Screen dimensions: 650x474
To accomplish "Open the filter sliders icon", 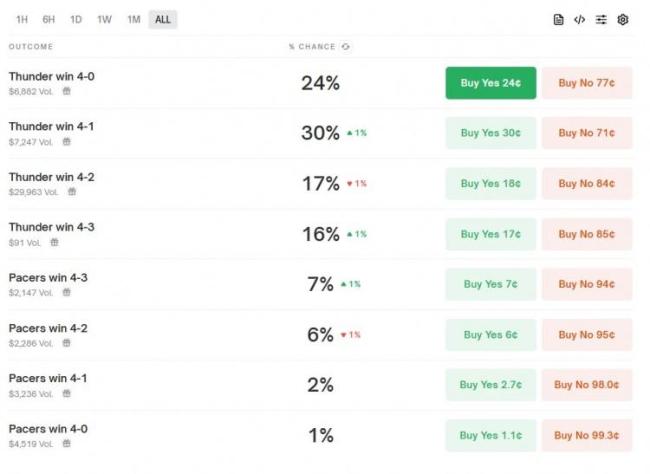I will pyautogui.click(x=601, y=20).
